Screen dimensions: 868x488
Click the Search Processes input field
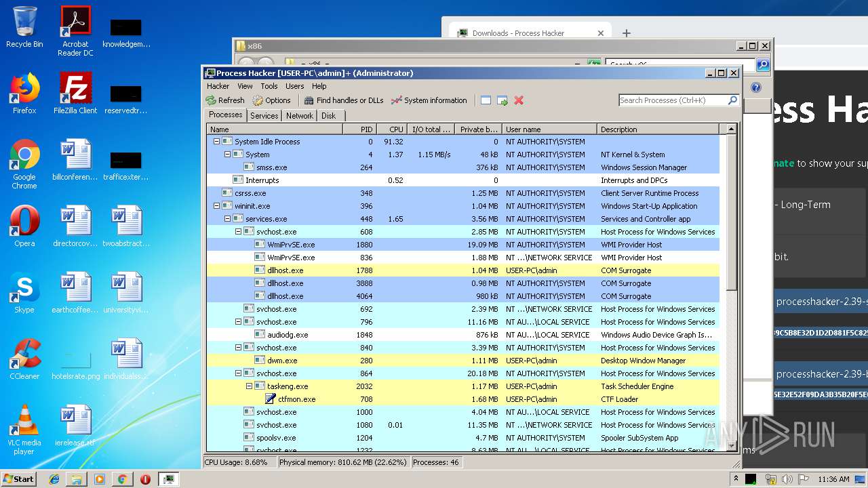coord(672,100)
